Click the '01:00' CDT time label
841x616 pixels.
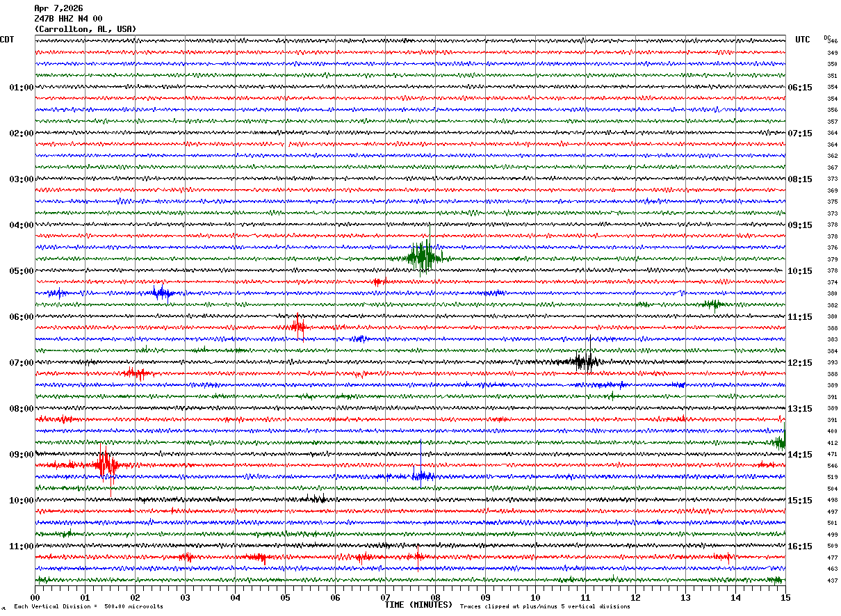pos(22,88)
